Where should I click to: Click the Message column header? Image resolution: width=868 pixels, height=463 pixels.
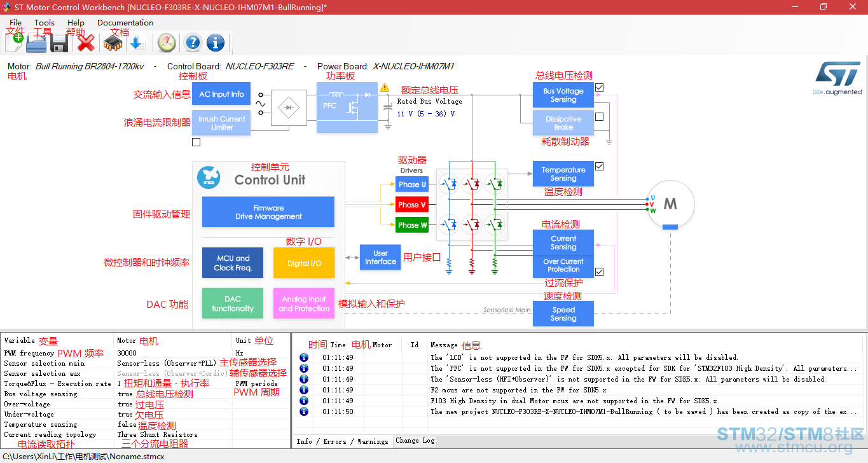coord(444,345)
